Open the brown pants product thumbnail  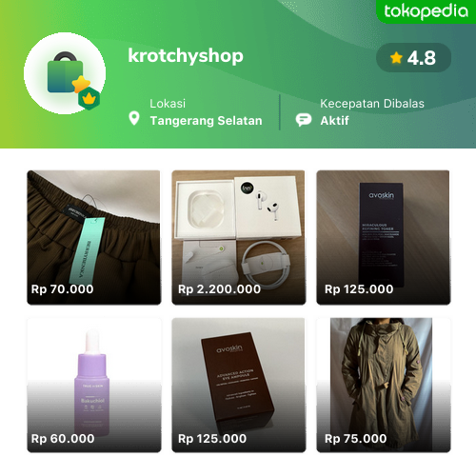(94, 238)
